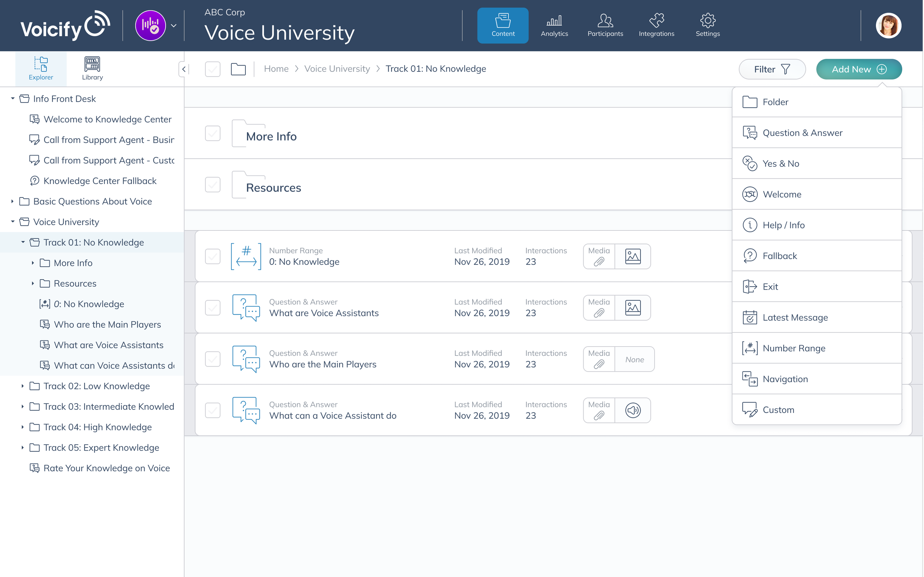Collapse the sidebar with the arrow handle

[184, 69]
